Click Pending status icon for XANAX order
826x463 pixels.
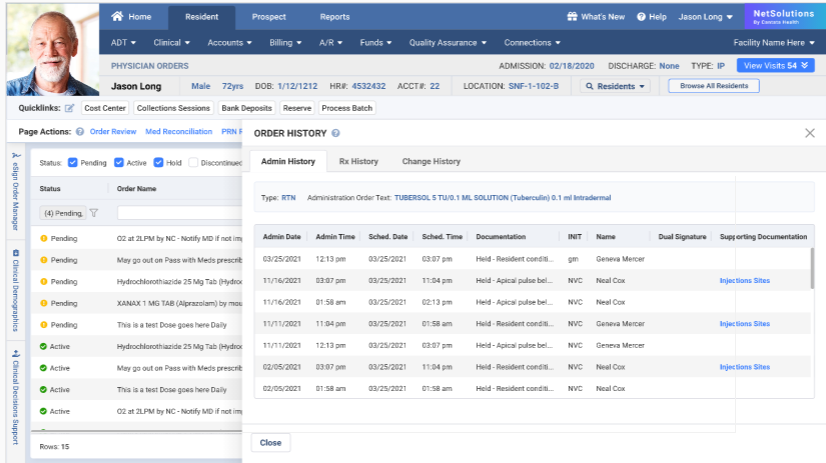point(44,303)
